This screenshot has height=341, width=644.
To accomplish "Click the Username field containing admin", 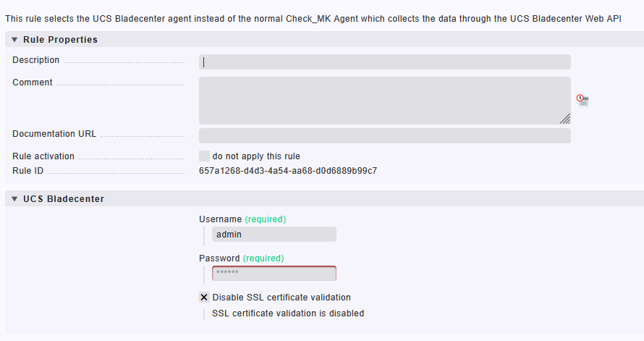I will pos(274,234).
